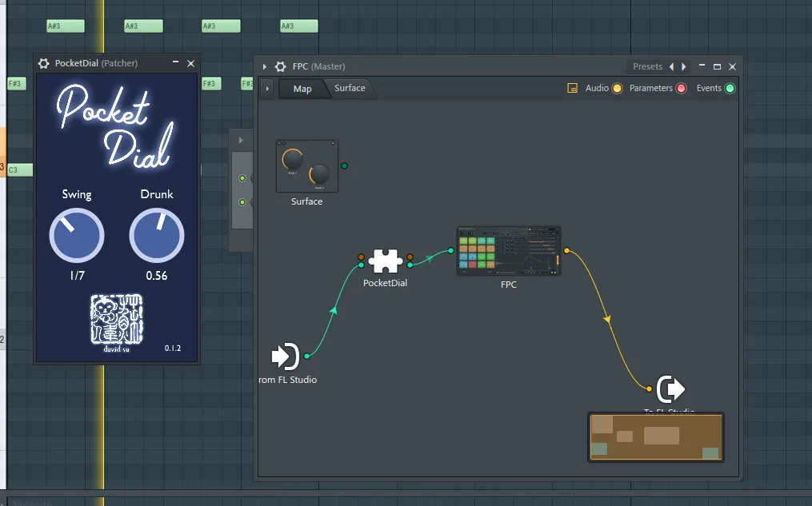
Task: Expand the collapsed panel arrow behind PocketDial
Action: 241,140
